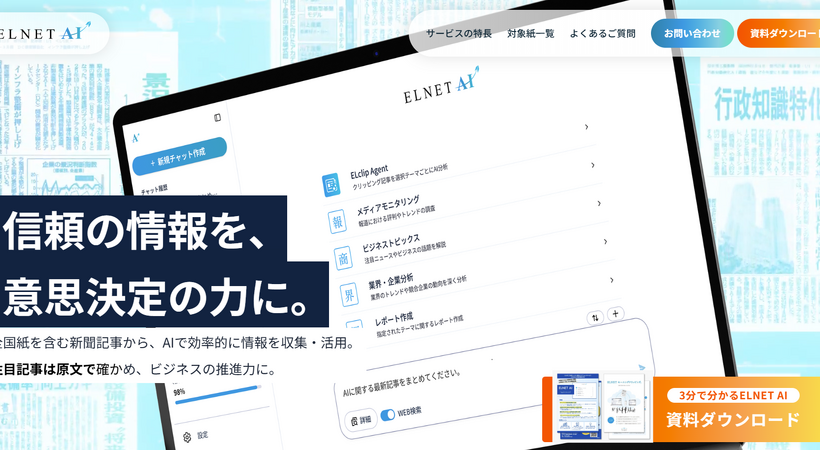Open the 対象紙一覧 menu item
Screen dimensions: 820x450
[x=530, y=33]
